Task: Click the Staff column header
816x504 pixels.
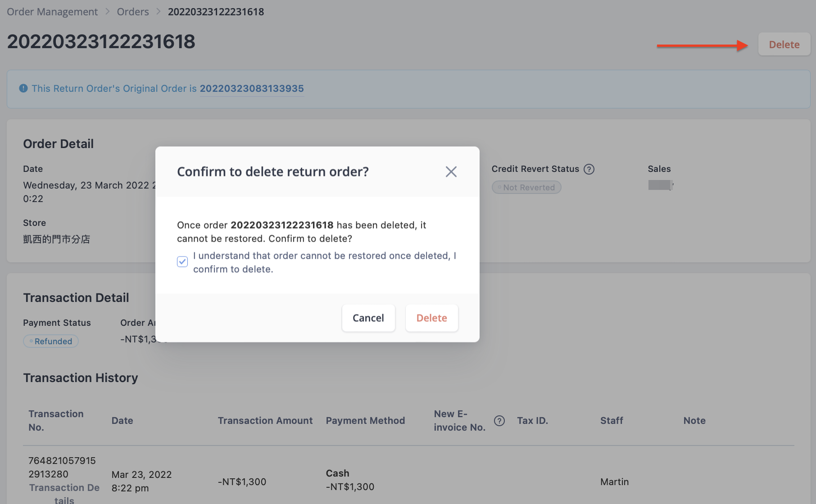Action: (x=612, y=421)
